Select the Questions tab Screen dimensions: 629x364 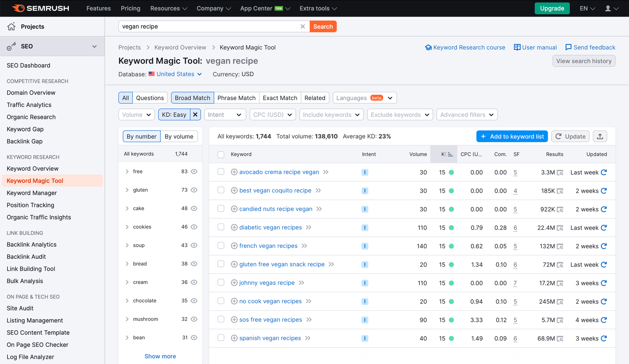[x=150, y=98]
